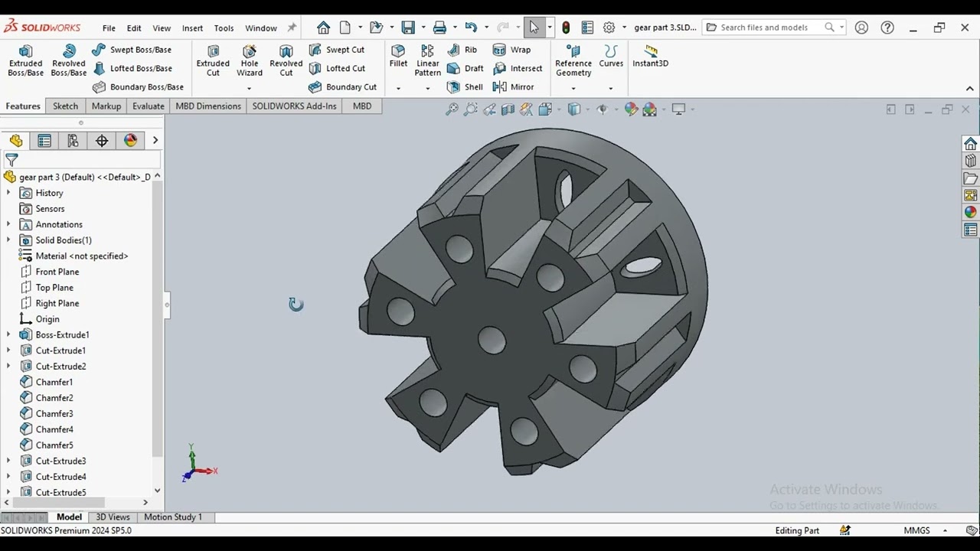This screenshot has width=980, height=551.
Task: Open the FeatureManager Design Tree tab
Action: click(x=16, y=140)
